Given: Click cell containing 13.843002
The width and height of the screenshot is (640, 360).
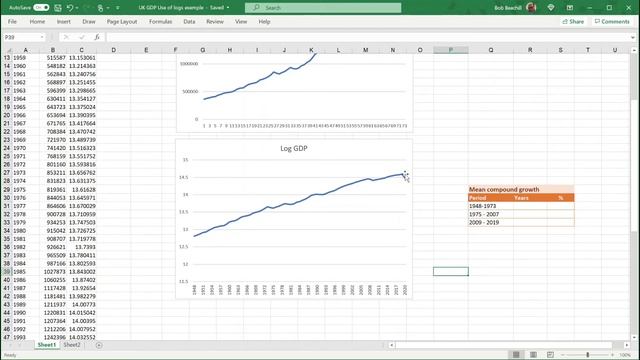Looking at the screenshot, I should [x=82, y=271].
